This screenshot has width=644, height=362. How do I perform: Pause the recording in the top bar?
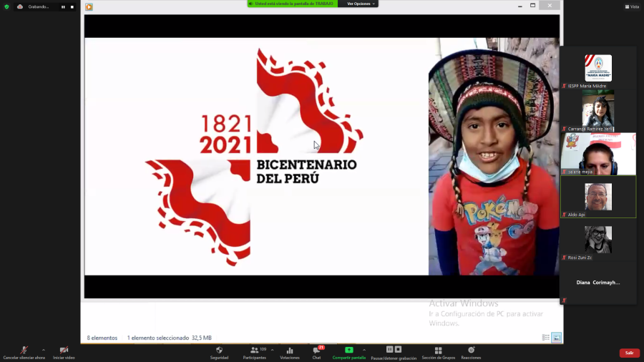(62, 6)
